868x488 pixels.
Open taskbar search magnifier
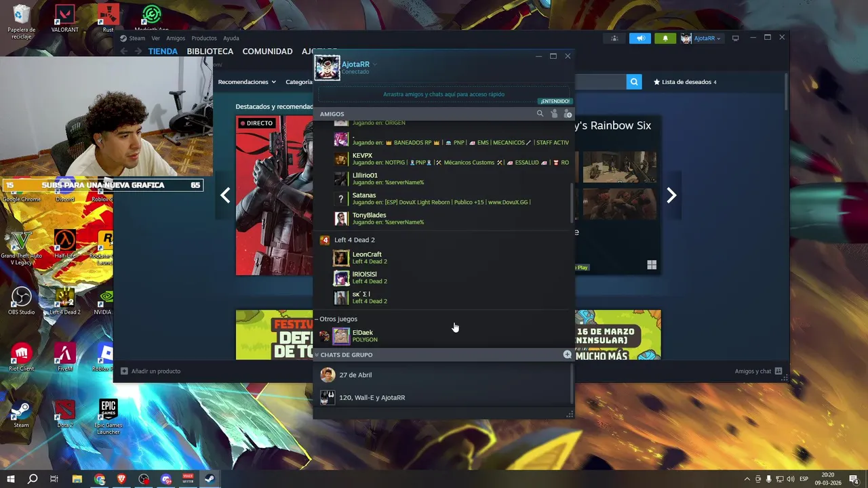click(33, 479)
